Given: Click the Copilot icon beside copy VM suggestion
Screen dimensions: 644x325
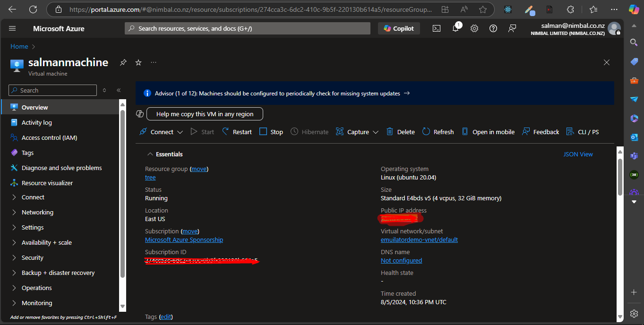Looking at the screenshot, I should coord(140,114).
